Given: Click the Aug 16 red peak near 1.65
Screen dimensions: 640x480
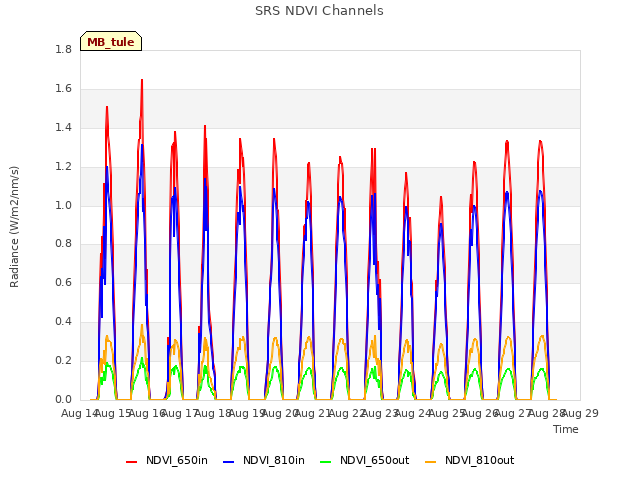Looking at the screenshot, I should [x=142, y=80].
